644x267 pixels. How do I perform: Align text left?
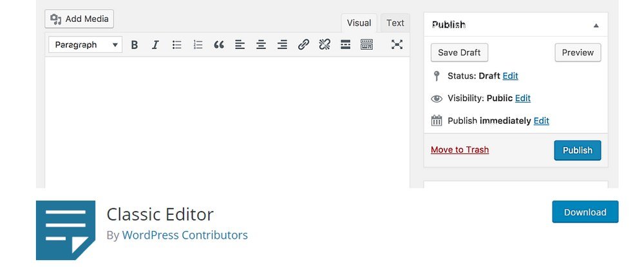[240, 45]
